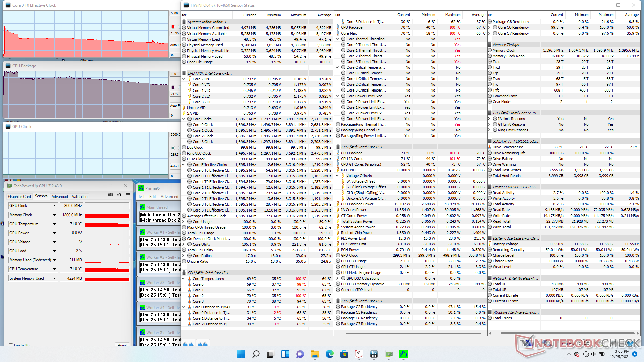Screen dimensions: 644x362
Task: Edit maximum value 100 in CPU Package graph
Action: pos(175,74)
